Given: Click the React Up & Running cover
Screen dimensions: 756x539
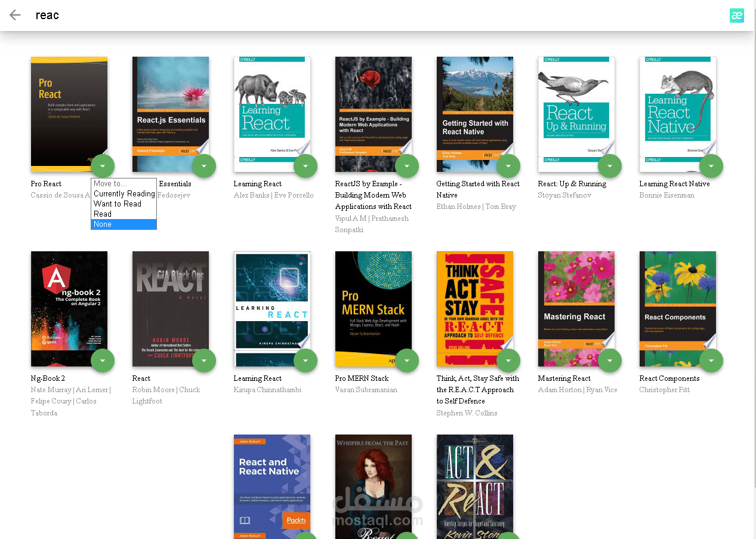Looking at the screenshot, I should [x=576, y=114].
